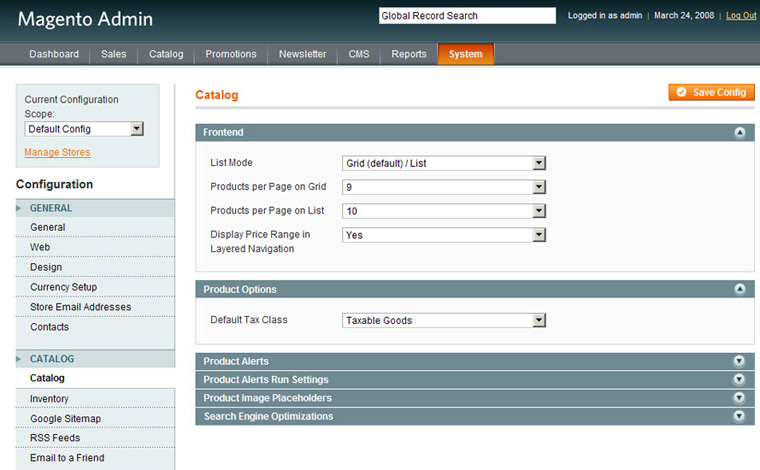This screenshot has width=760, height=470.
Task: Open the Default Tax Class dropdown
Action: point(444,320)
